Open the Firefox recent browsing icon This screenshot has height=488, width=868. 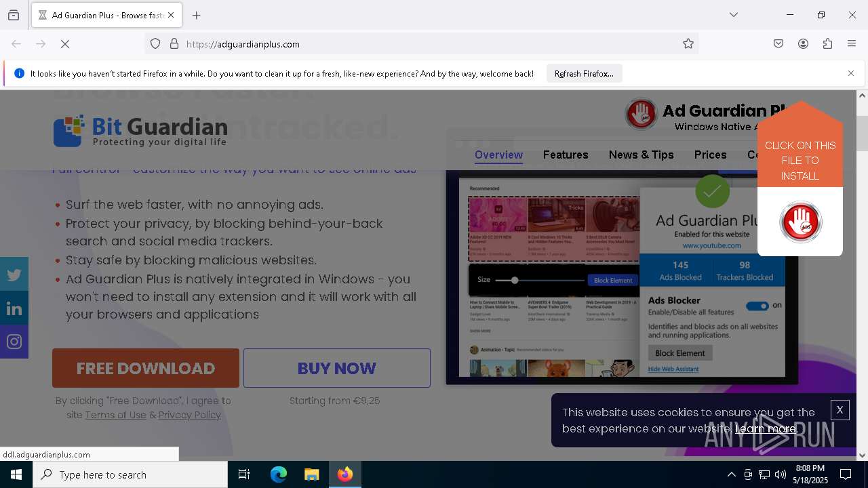tap(14, 15)
